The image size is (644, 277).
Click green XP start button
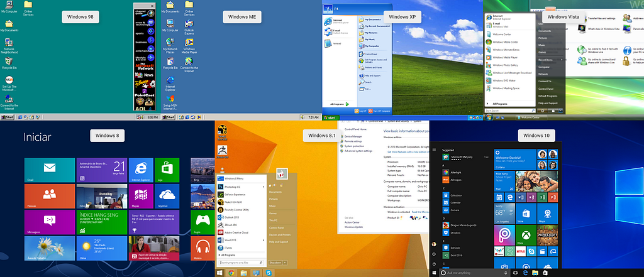(x=331, y=118)
